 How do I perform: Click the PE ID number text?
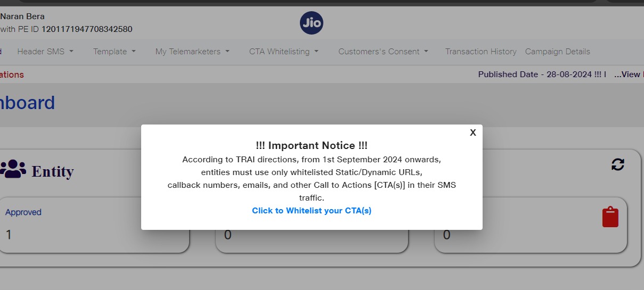click(x=87, y=29)
